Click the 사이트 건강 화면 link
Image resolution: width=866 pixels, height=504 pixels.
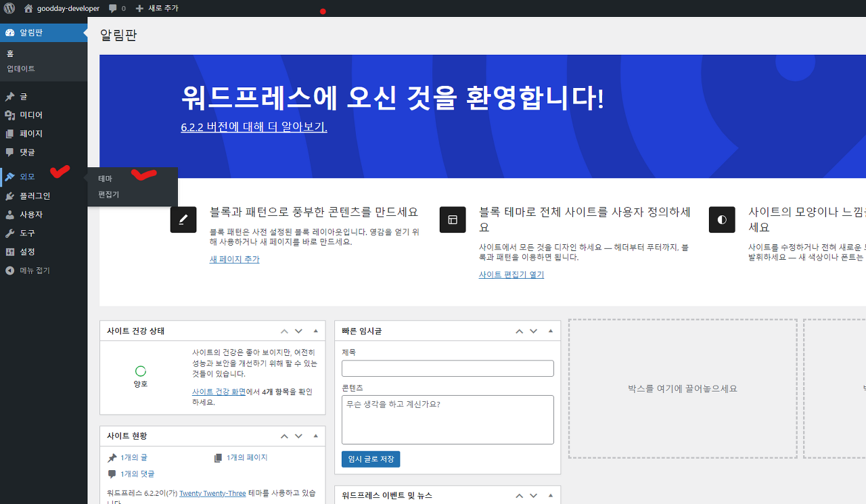[x=219, y=392]
